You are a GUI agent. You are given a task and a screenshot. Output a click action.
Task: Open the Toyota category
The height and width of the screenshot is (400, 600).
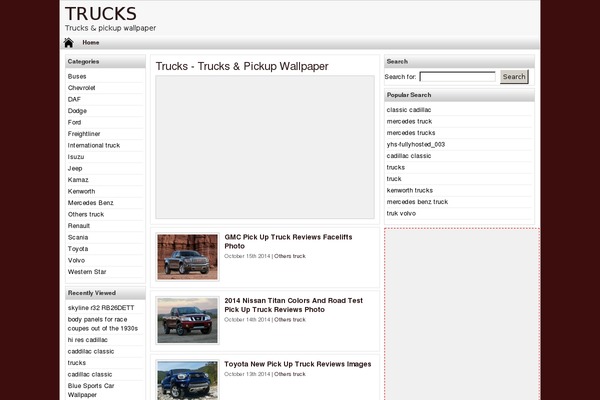[78, 249]
